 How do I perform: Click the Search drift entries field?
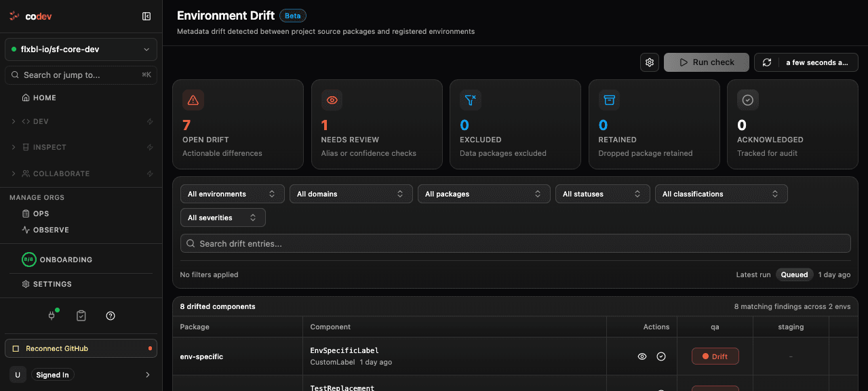(515, 243)
